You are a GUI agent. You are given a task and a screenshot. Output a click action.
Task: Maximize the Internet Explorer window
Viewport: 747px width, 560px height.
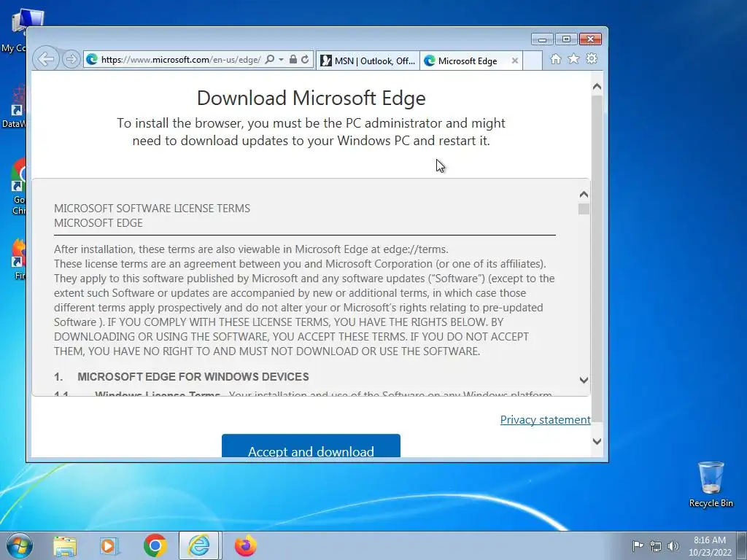tap(566, 39)
